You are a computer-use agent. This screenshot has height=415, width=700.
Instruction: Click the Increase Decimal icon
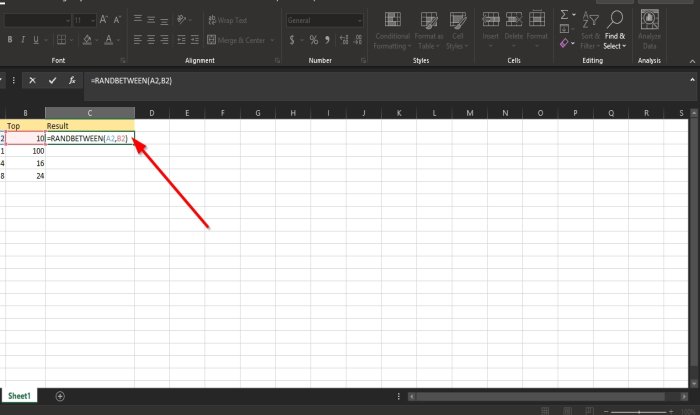pos(344,40)
